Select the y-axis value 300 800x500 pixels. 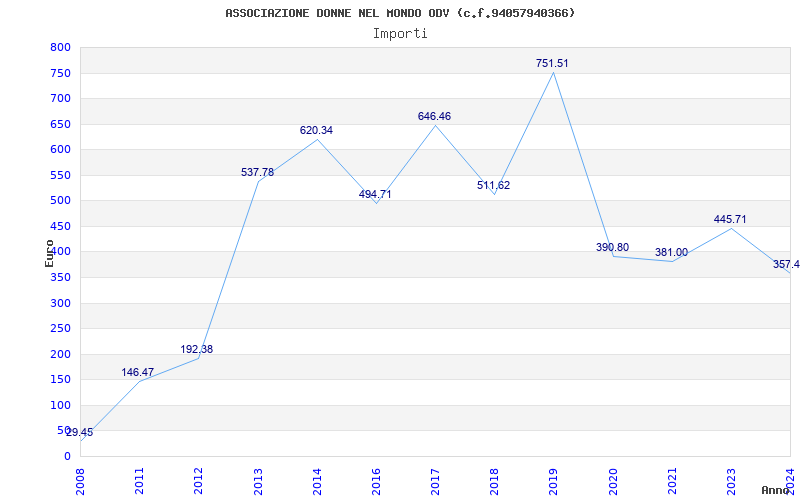[60, 303]
